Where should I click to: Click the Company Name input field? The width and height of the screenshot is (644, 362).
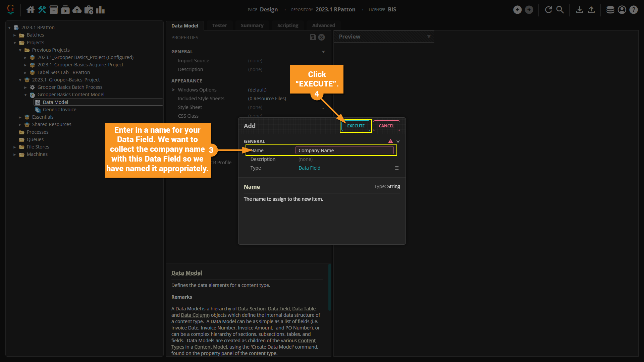[x=344, y=150]
